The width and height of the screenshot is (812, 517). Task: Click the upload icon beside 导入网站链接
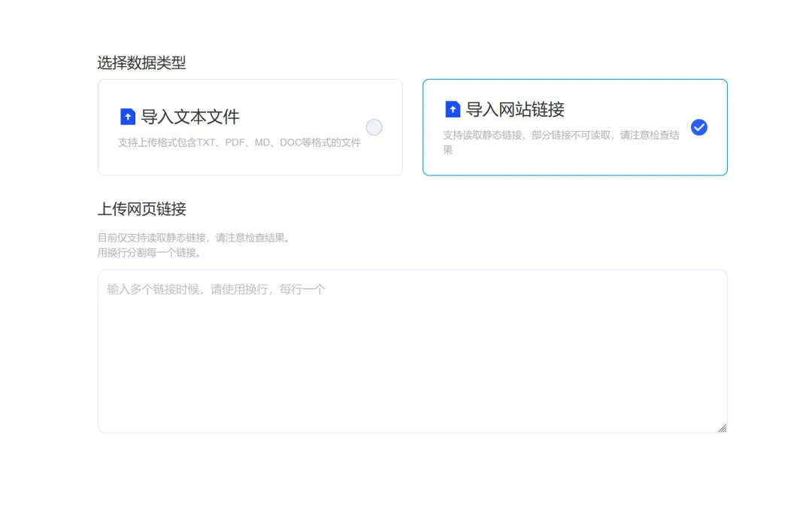coord(453,109)
